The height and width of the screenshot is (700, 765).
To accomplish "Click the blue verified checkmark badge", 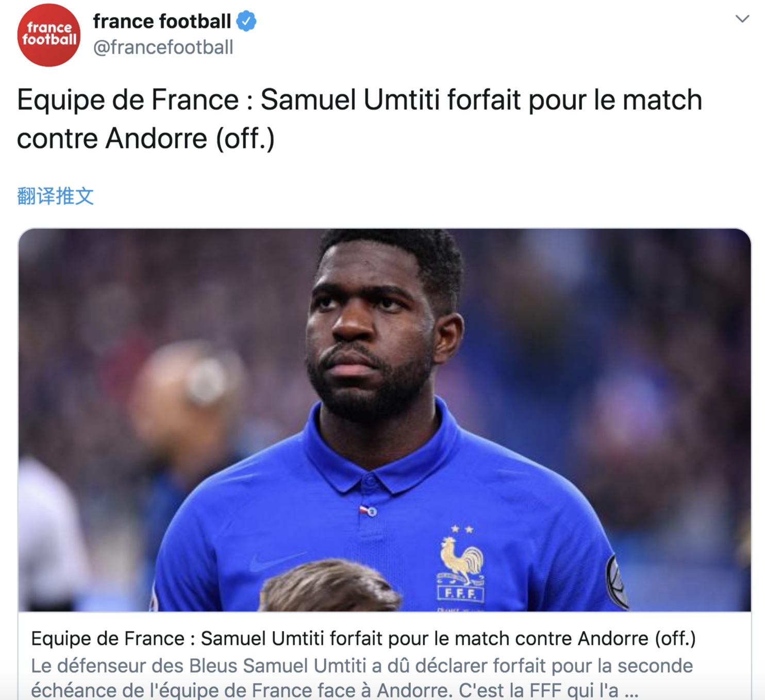I will coord(246,22).
